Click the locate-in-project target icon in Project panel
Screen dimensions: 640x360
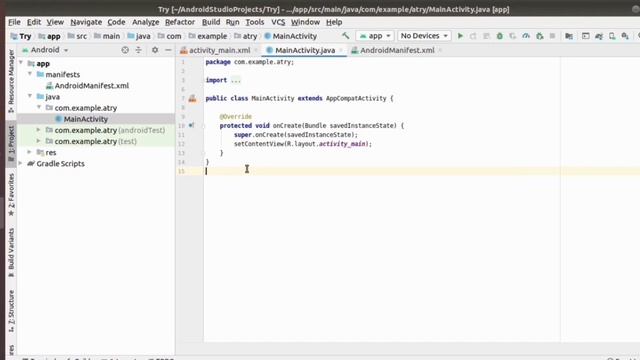[125, 50]
